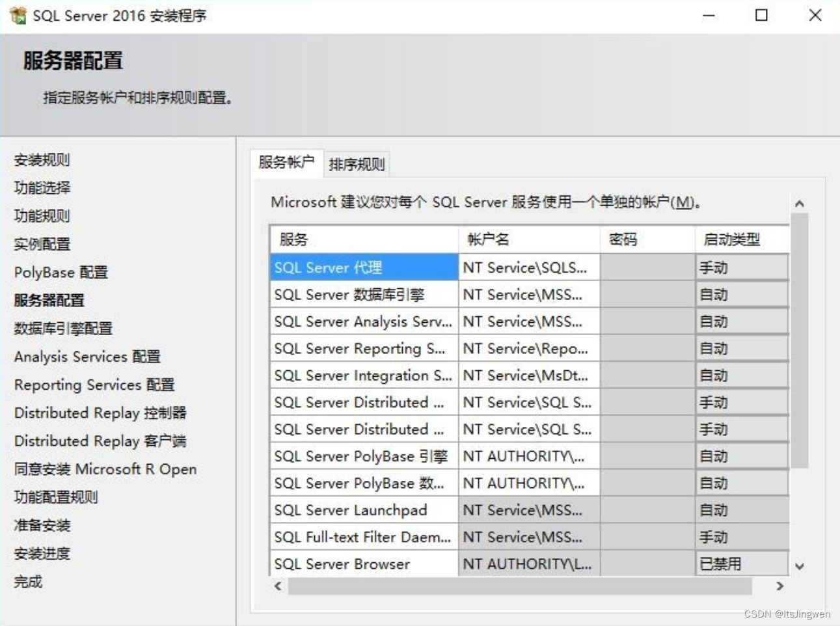Open startup type dropdown for SQL Server 数据库引擎
Image resolution: width=840 pixels, height=626 pixels.
(x=742, y=295)
